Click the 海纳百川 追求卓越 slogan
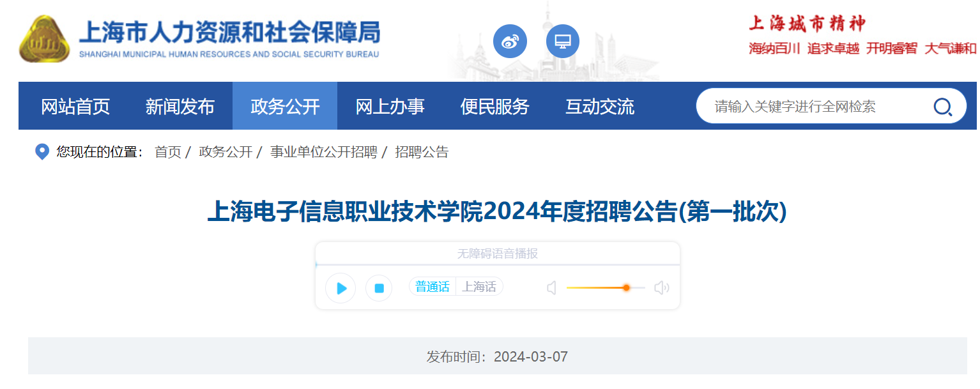 (x=804, y=49)
